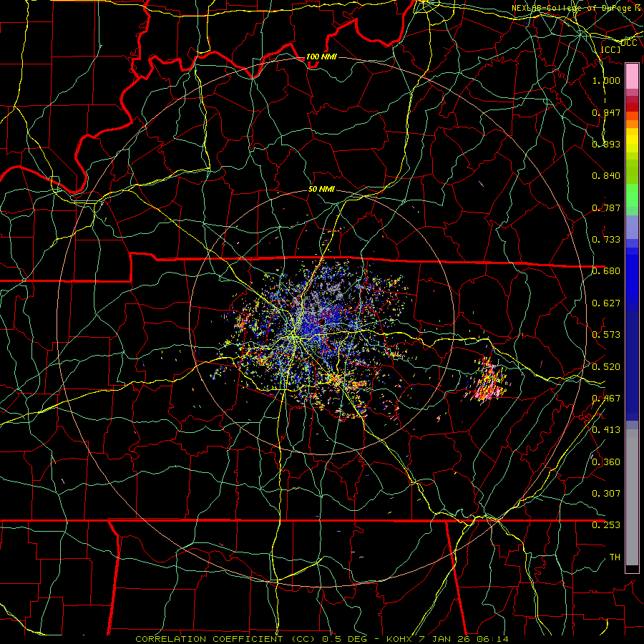Pick the light pink top color bar segment
Viewport: 644px width, 644px height.
[x=632, y=77]
